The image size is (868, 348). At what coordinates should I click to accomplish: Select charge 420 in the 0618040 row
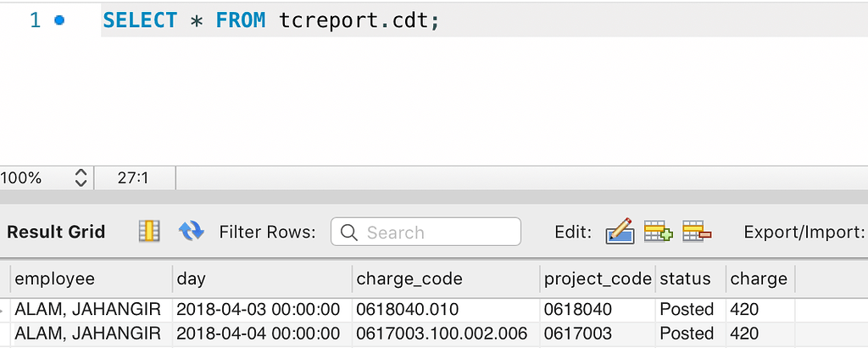click(x=760, y=309)
